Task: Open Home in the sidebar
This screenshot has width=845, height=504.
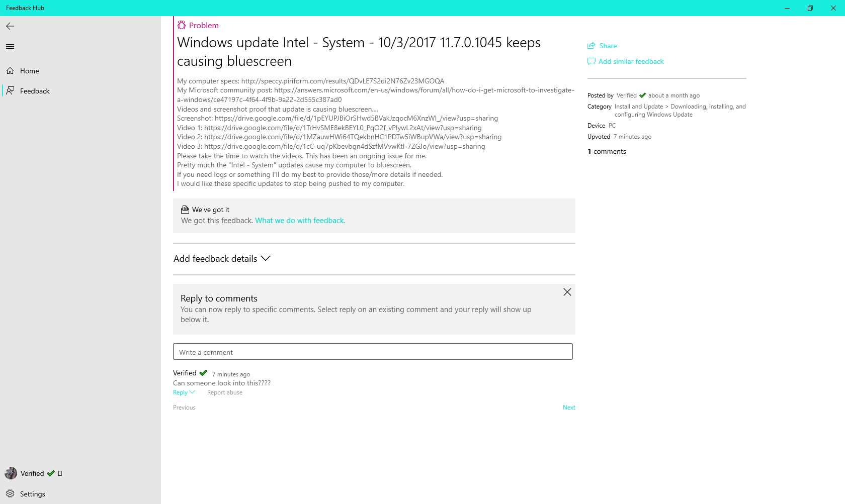Action: (80, 71)
